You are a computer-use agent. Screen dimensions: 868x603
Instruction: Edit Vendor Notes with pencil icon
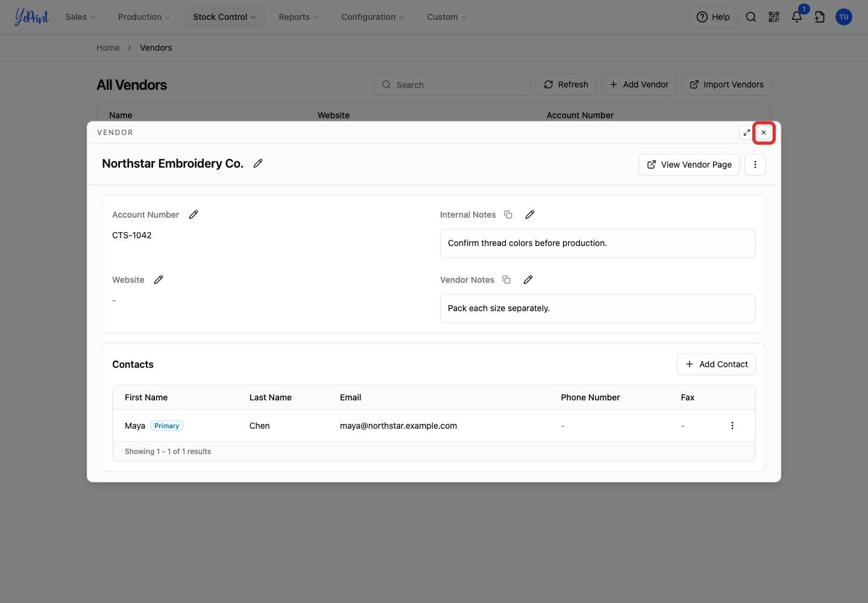[x=528, y=280]
